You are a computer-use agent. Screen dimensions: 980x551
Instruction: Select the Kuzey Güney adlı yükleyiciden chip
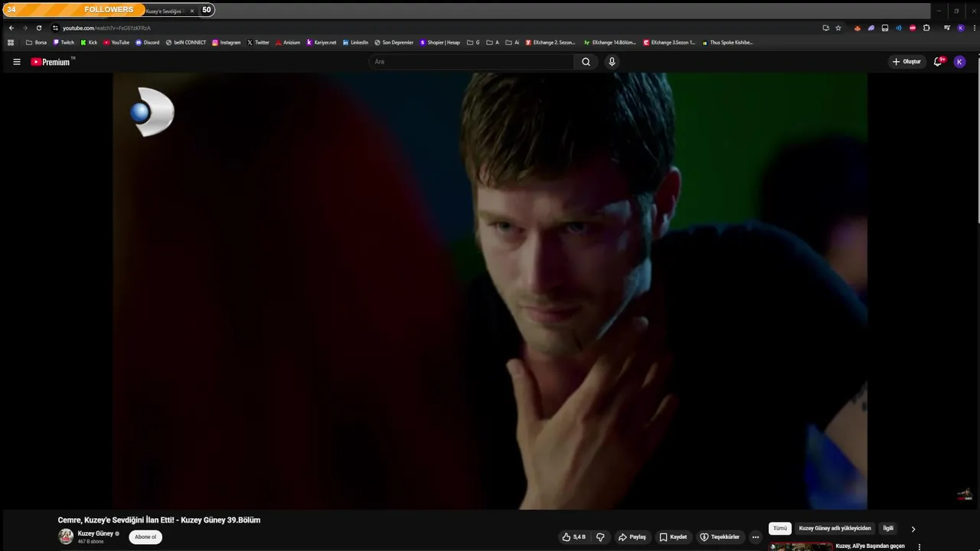click(835, 529)
